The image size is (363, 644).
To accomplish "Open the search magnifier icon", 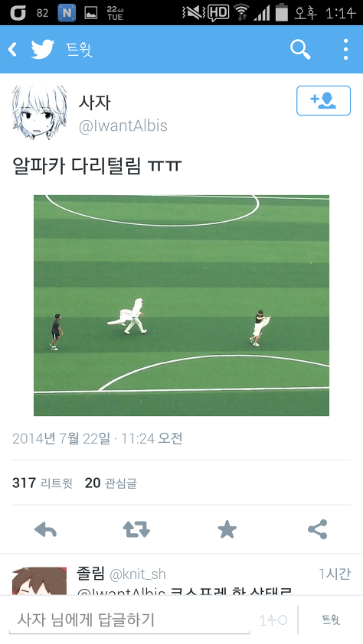I will (300, 50).
